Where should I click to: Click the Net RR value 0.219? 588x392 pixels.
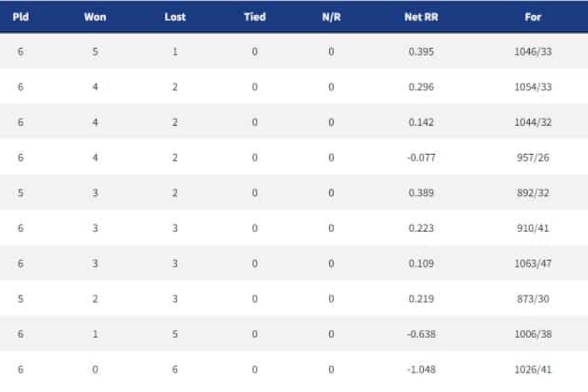point(421,299)
